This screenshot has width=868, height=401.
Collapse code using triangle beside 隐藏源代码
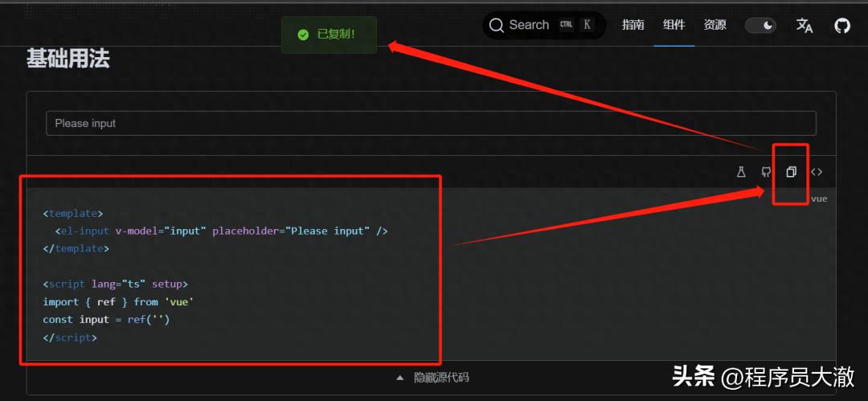tap(400, 377)
